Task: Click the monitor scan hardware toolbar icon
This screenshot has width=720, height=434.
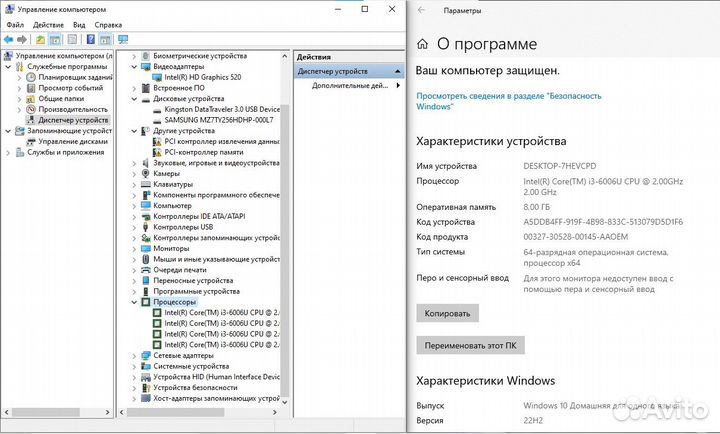Action: pyautogui.click(x=123, y=40)
